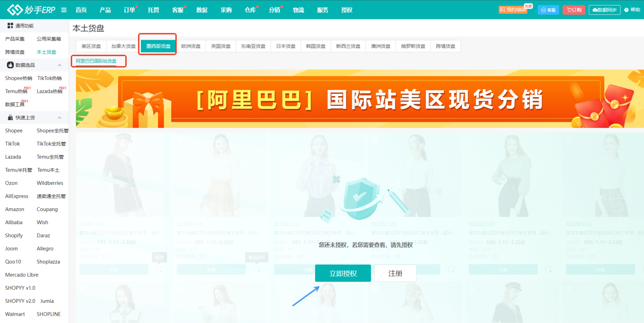Image resolution: width=644 pixels, height=323 pixels.
Task: Open the 产品 menu
Action: (x=105, y=10)
